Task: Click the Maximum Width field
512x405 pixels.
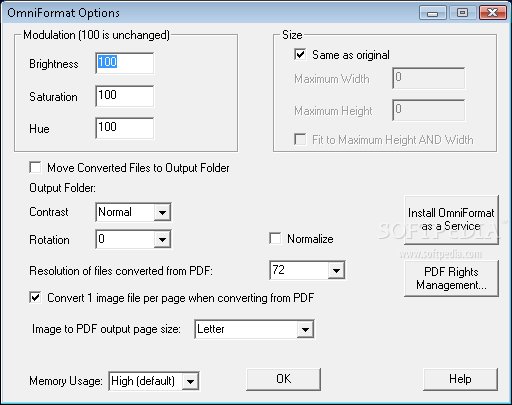Action: [x=429, y=78]
